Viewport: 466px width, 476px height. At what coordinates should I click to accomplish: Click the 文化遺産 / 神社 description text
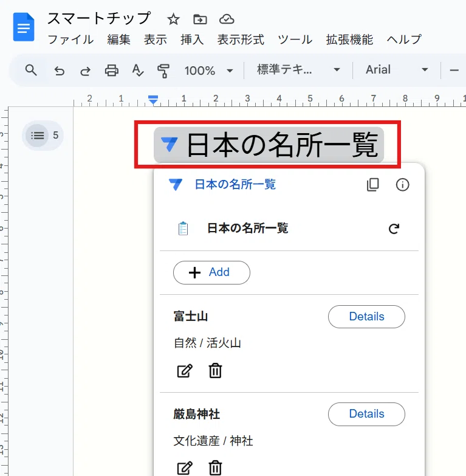pos(213,441)
